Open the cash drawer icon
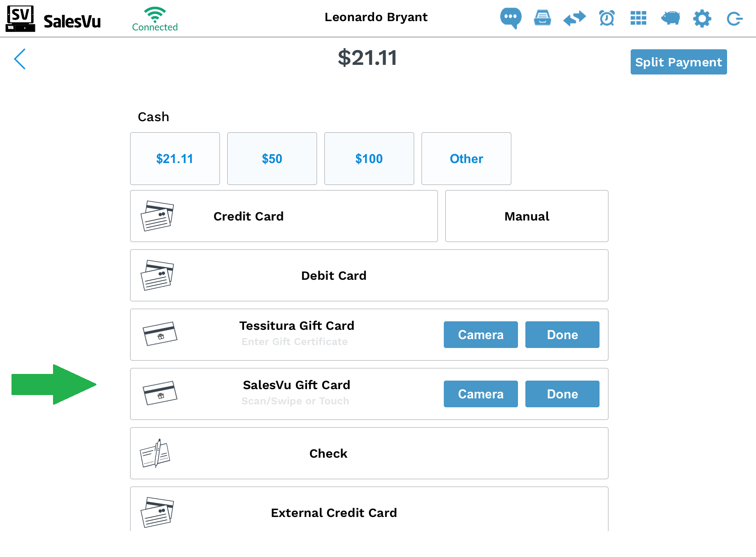Viewport: 756px width, 557px height. (x=542, y=18)
